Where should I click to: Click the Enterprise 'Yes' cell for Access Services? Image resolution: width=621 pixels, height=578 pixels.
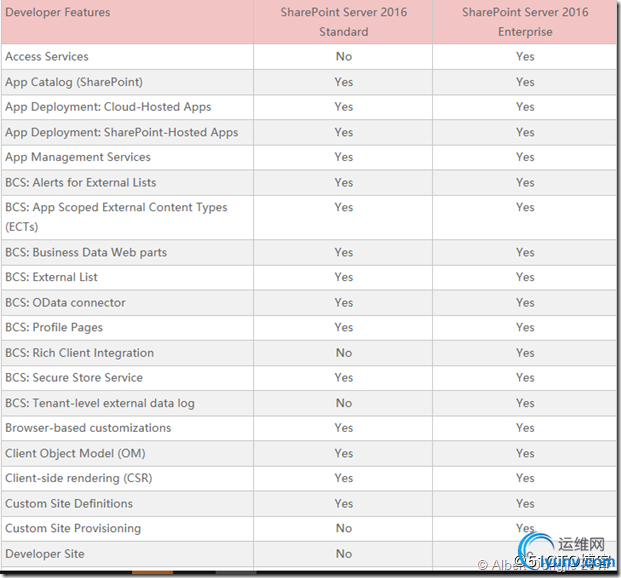pos(525,57)
